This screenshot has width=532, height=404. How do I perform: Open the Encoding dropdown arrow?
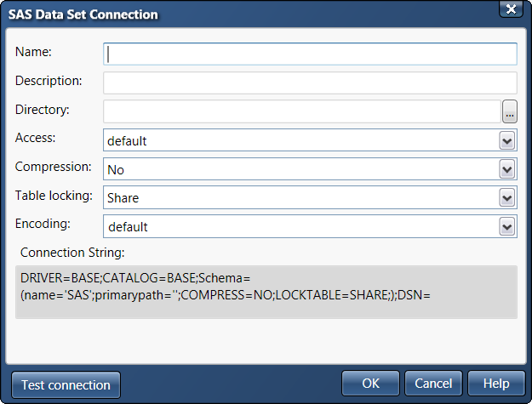pos(507,227)
